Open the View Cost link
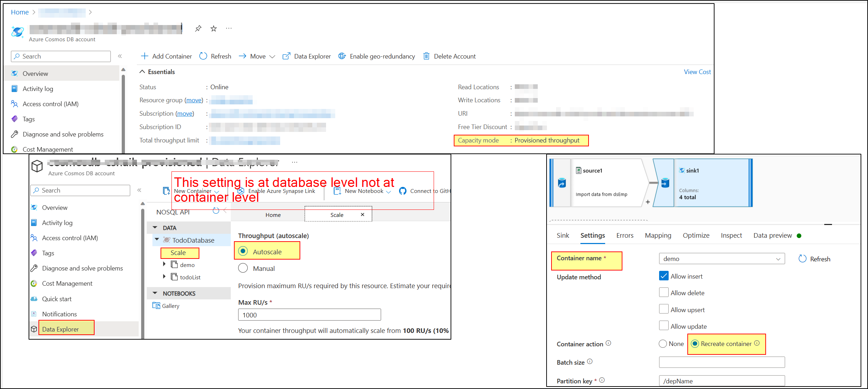 697,72
